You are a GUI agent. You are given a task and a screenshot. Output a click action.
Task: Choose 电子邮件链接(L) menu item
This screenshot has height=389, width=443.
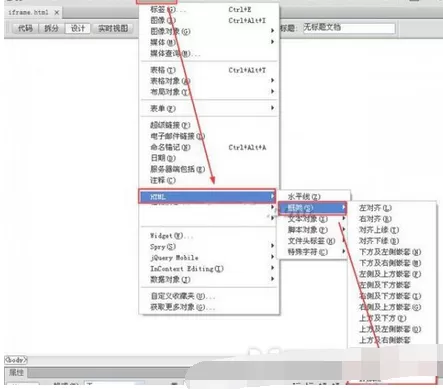(x=209, y=136)
